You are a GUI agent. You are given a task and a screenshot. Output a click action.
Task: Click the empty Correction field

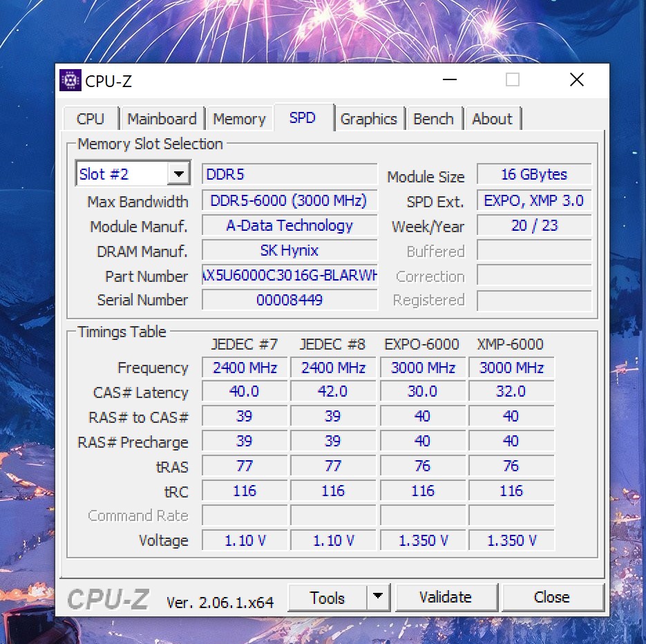click(x=534, y=275)
